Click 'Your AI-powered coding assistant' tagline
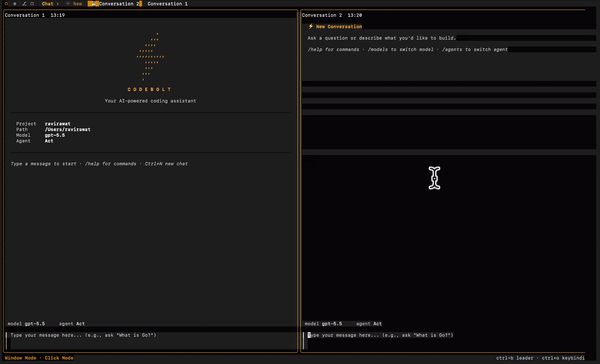The height and width of the screenshot is (364, 600). point(150,101)
